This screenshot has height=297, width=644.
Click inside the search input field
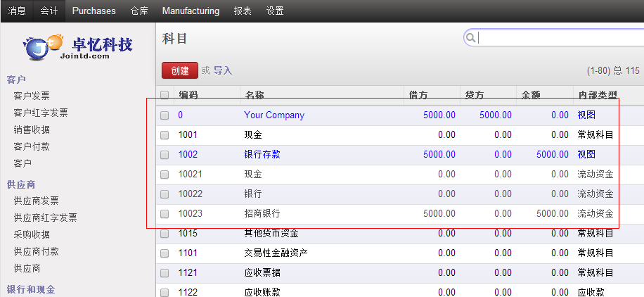pos(559,38)
